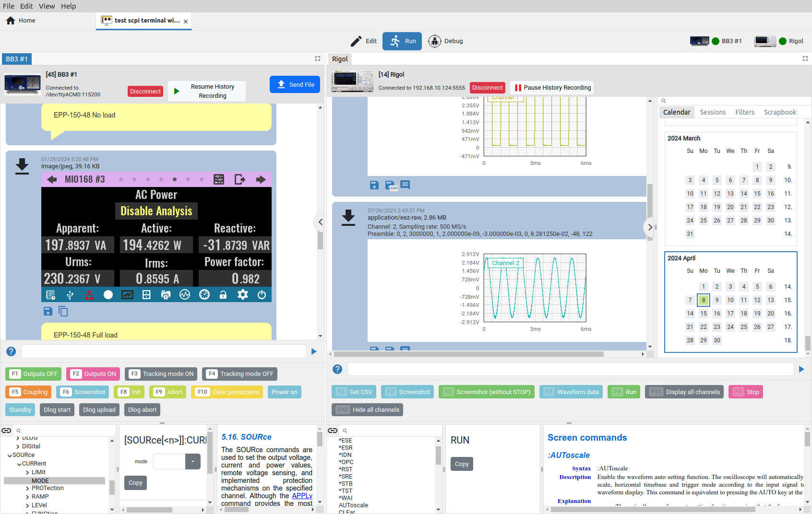Copy the SOURce CURRent command

tap(135, 483)
